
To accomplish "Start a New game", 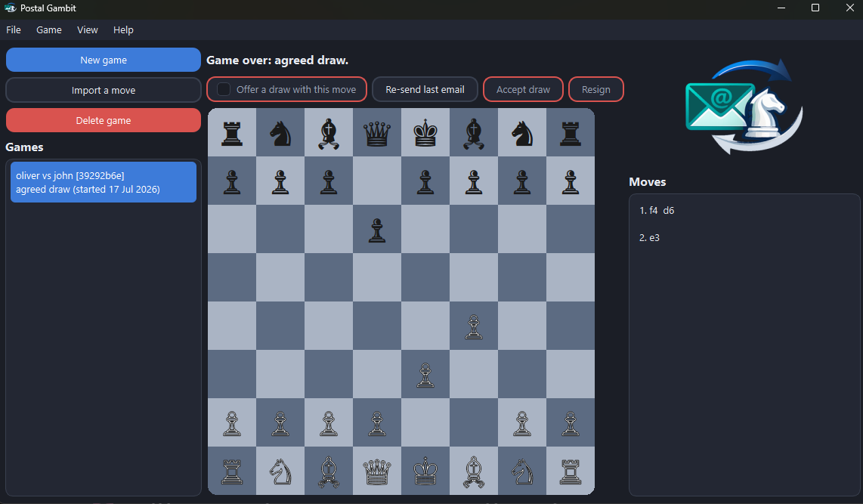I will [x=104, y=60].
